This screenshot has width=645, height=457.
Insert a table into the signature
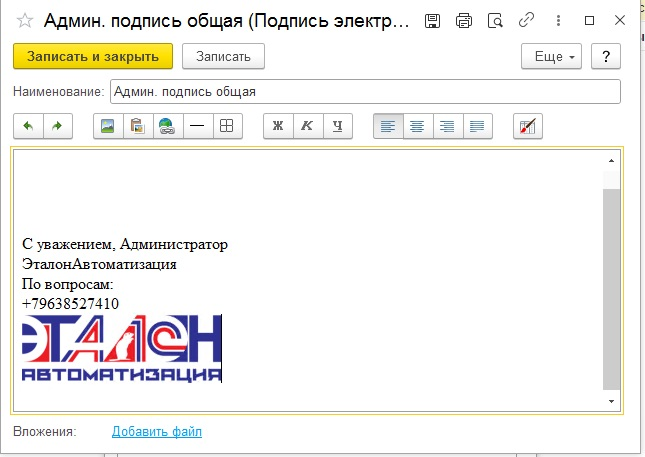[x=227, y=126]
